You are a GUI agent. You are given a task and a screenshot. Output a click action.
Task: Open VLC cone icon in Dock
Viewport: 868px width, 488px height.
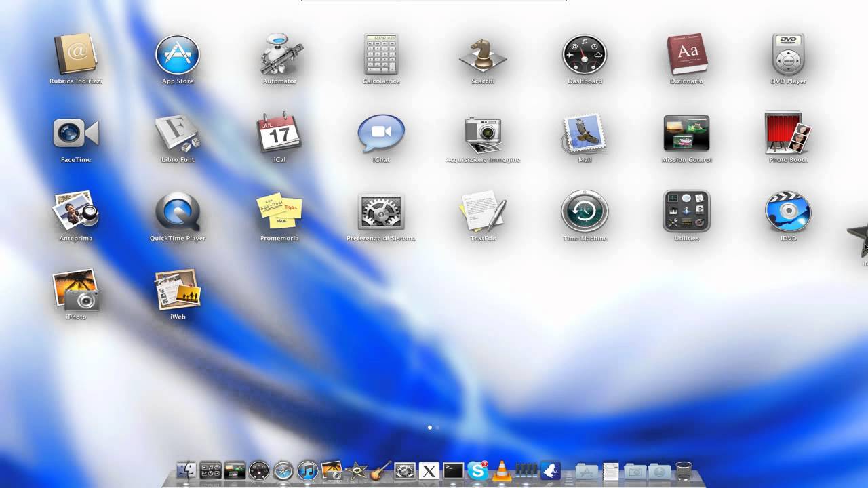[x=502, y=470]
